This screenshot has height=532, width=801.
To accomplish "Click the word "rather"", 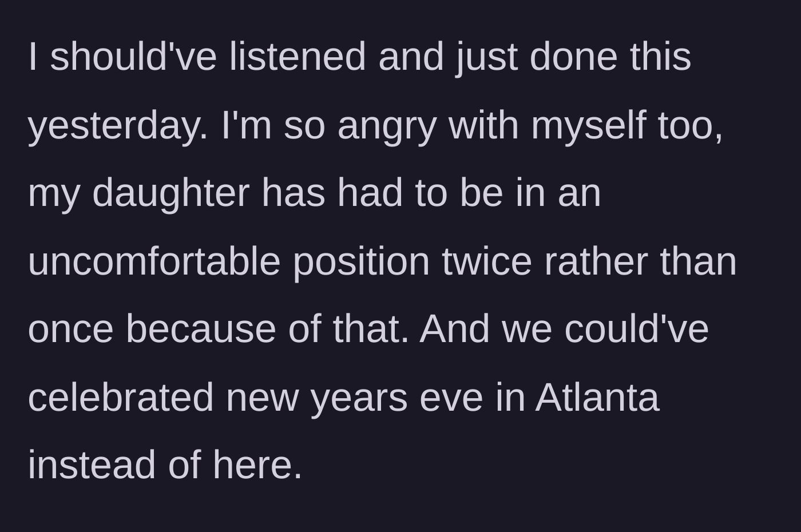I will point(596,261).
